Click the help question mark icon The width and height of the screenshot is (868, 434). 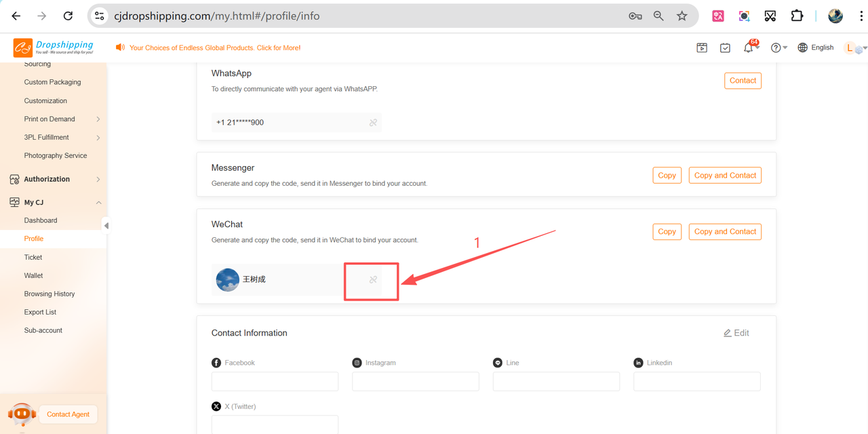coord(776,47)
